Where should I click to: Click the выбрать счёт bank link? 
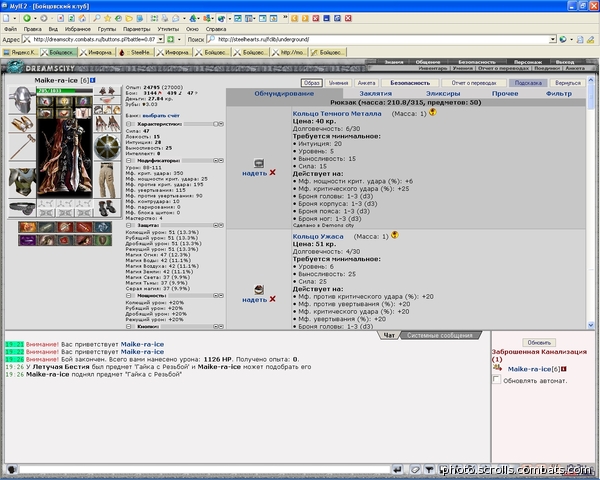coord(161,115)
